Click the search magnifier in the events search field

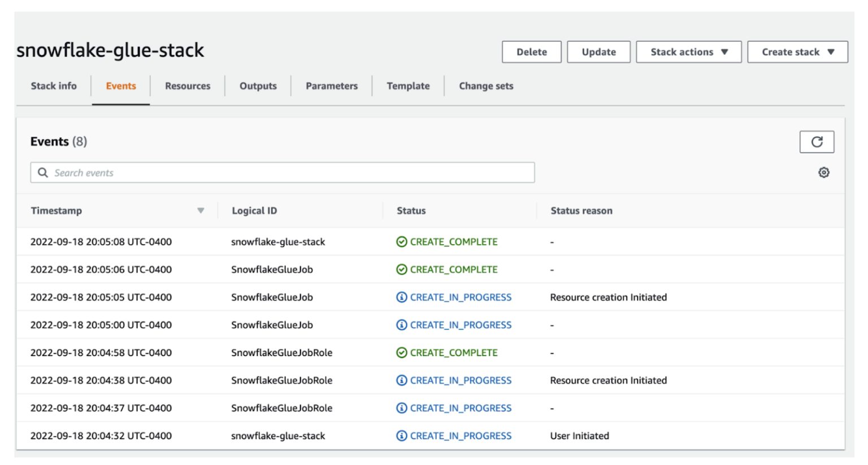coord(43,172)
